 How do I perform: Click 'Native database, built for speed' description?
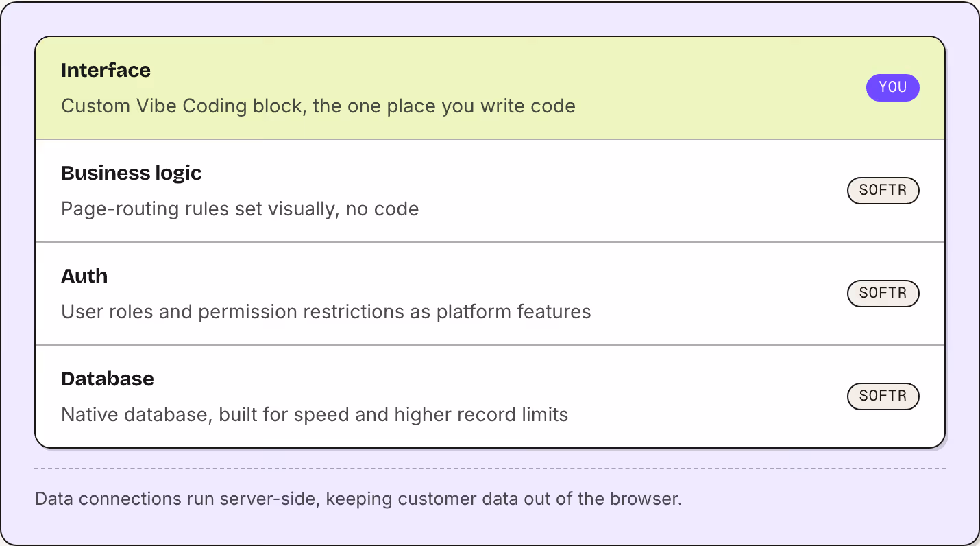(315, 415)
